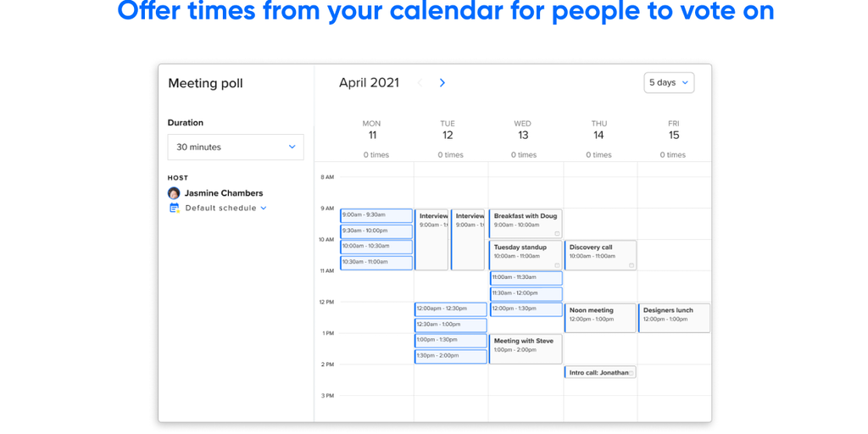Go to the next week arrow
Screen dimensions: 868x434
tap(442, 83)
